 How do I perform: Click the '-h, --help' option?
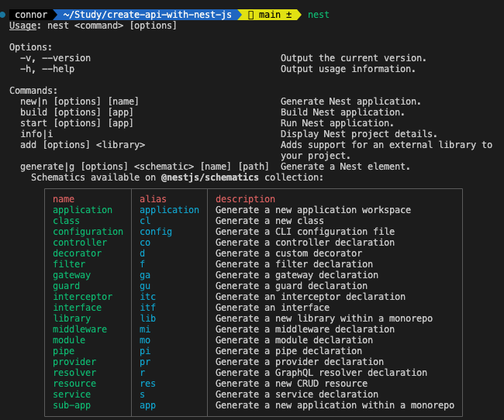click(x=47, y=69)
